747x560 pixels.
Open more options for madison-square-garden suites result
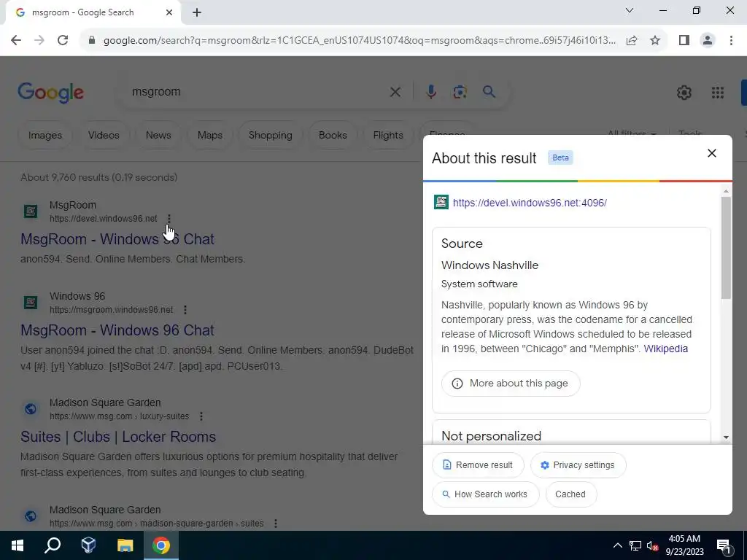pos(275,524)
